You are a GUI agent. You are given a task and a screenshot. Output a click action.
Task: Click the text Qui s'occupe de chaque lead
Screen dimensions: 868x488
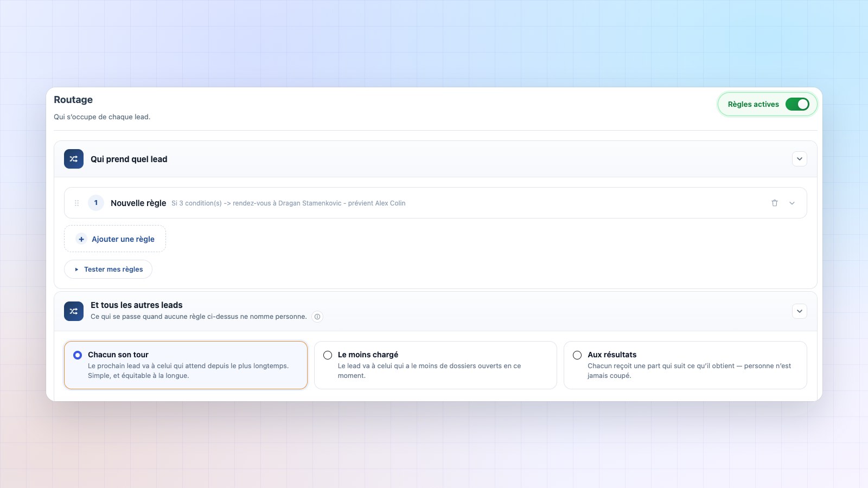(102, 117)
